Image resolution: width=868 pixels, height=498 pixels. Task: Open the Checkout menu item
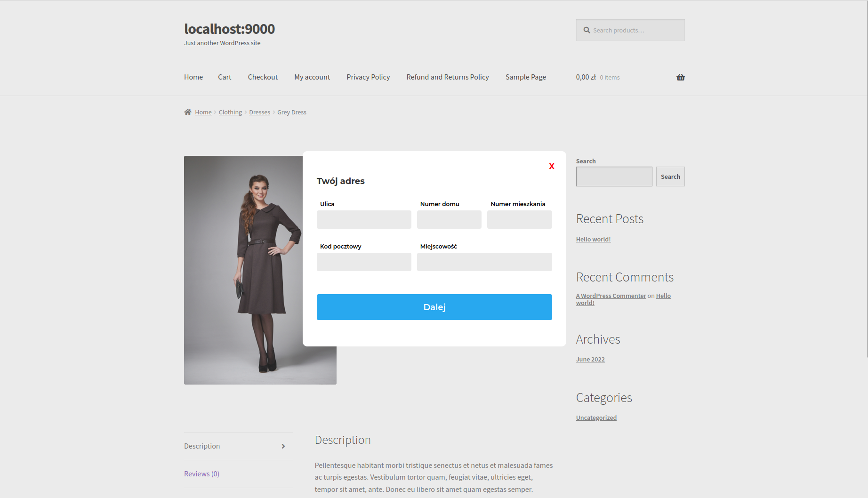(263, 77)
